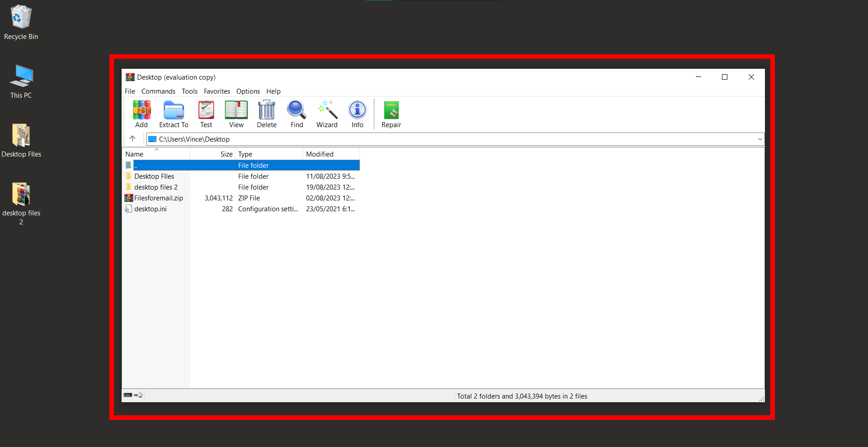Sort files by the Size column
Viewport: 868px width, 447px height.
[226, 154]
